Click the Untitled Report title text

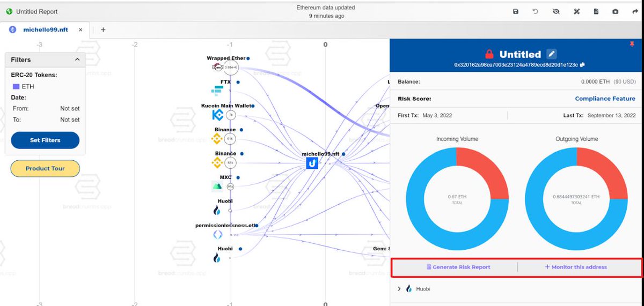coord(36,11)
